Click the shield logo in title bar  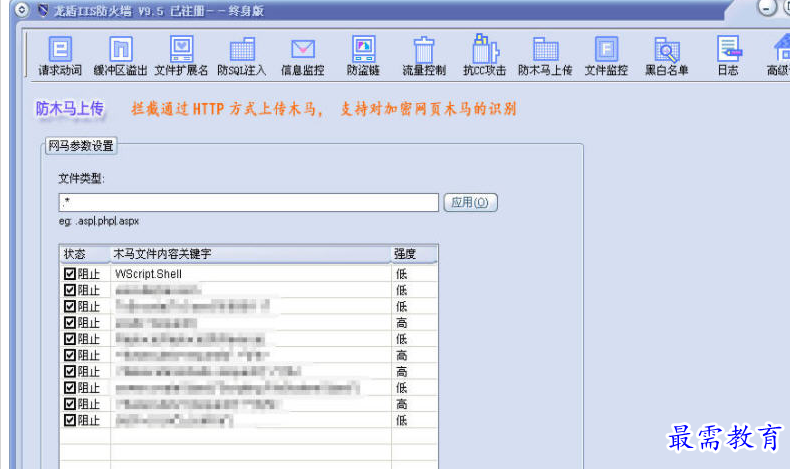(x=43, y=10)
